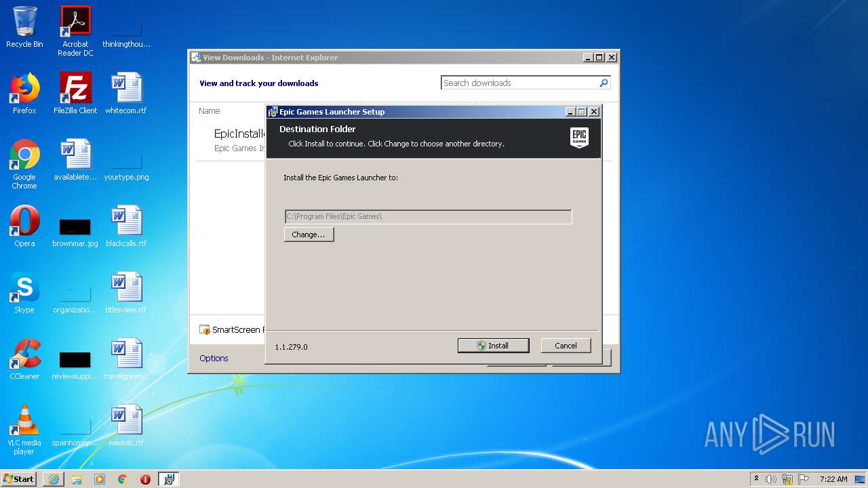Click the Epic Games Launcher Setup title bar
868x488 pixels.
click(x=415, y=112)
